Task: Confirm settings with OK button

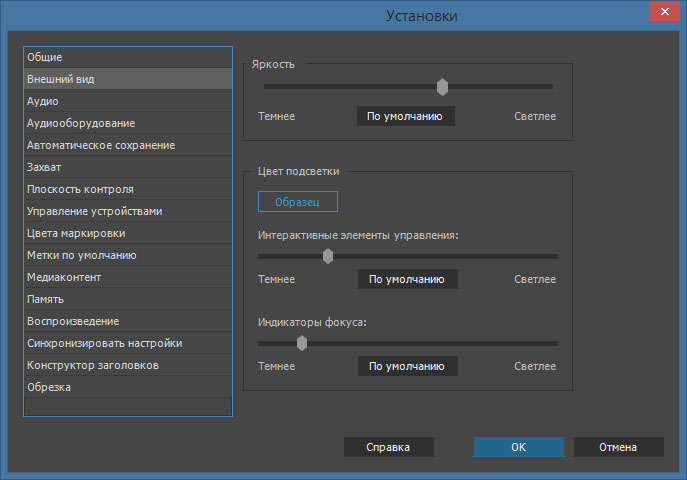Action: [x=519, y=447]
